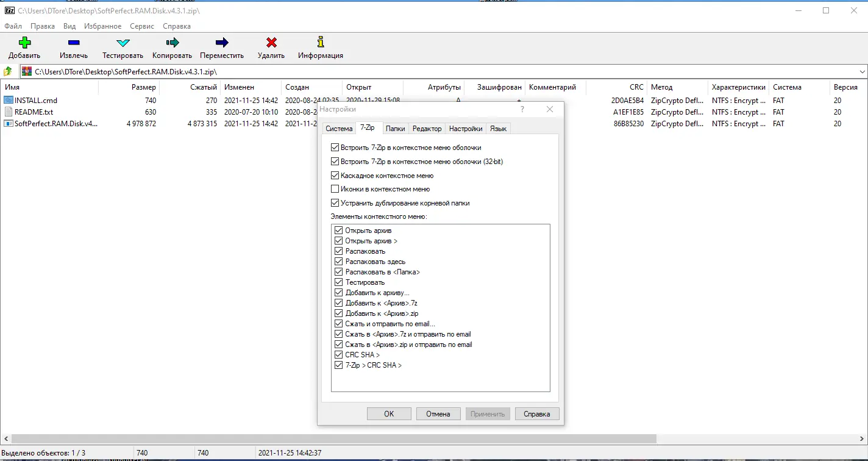Sort files by Изменен column header
Image resolution: width=868 pixels, height=461 pixels.
(251, 87)
